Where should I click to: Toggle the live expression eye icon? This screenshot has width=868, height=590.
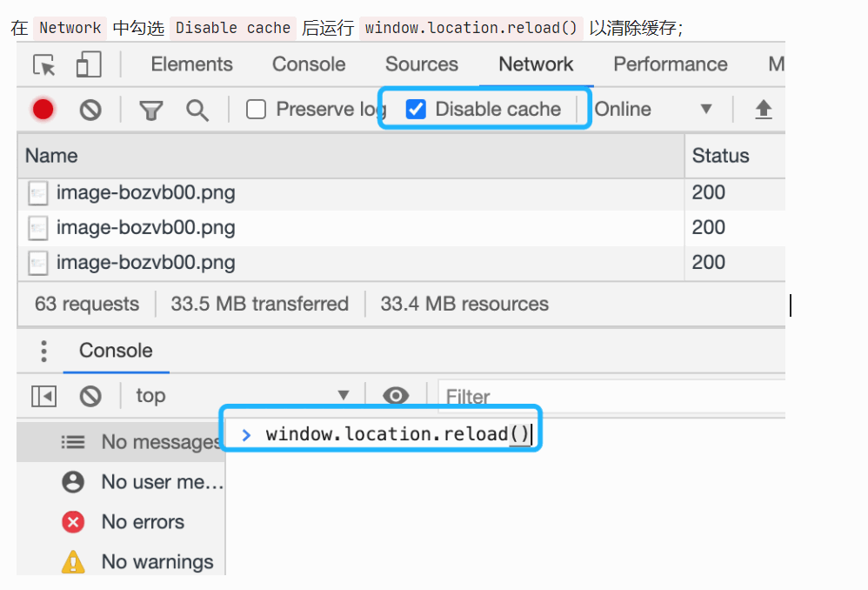click(396, 396)
